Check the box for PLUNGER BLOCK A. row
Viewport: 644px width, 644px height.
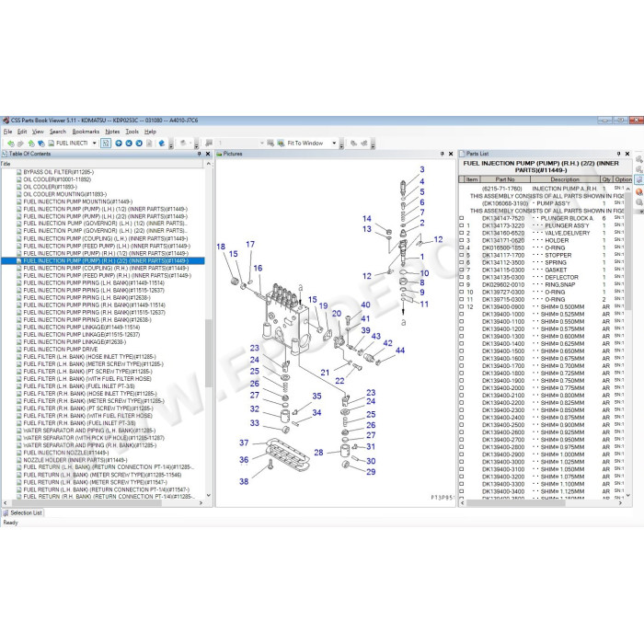462,218
